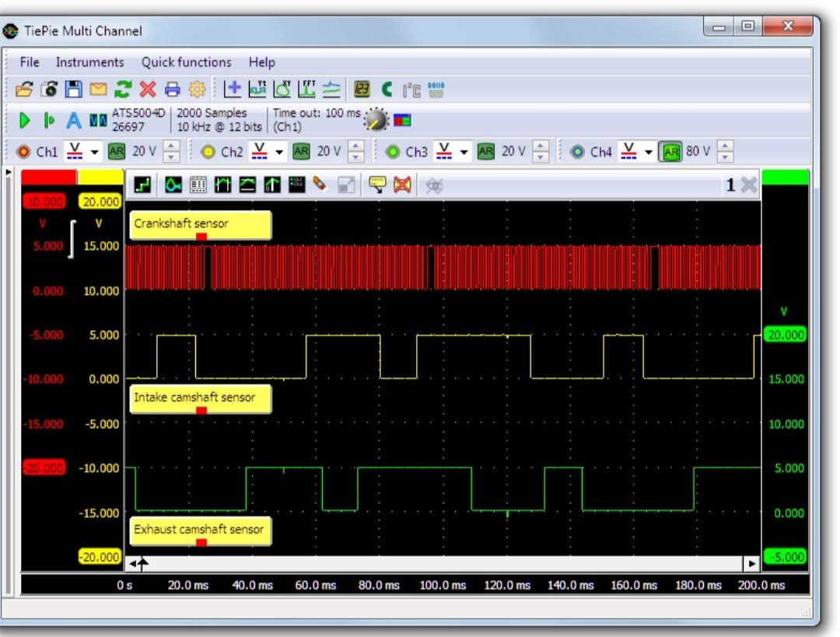The height and width of the screenshot is (637, 840).
Task: Open the Instruments menu
Action: (89, 62)
